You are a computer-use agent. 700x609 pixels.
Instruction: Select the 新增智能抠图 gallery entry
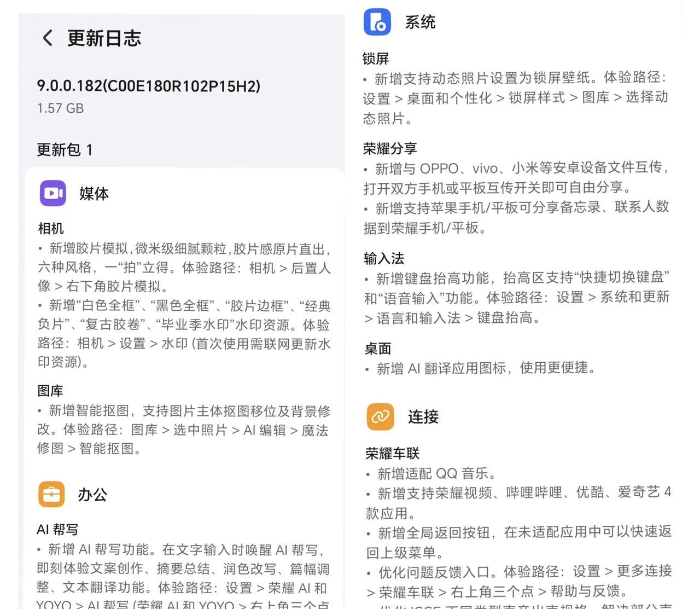(184, 430)
